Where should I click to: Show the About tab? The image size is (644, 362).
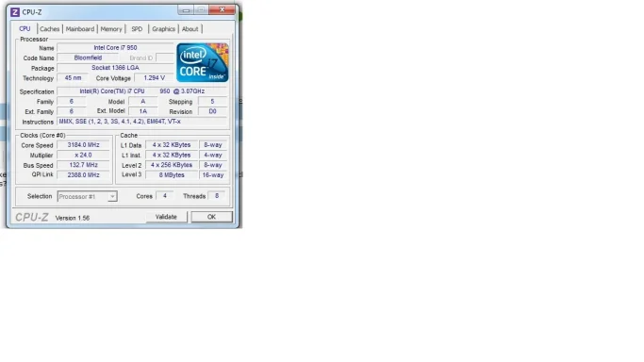[x=190, y=29]
